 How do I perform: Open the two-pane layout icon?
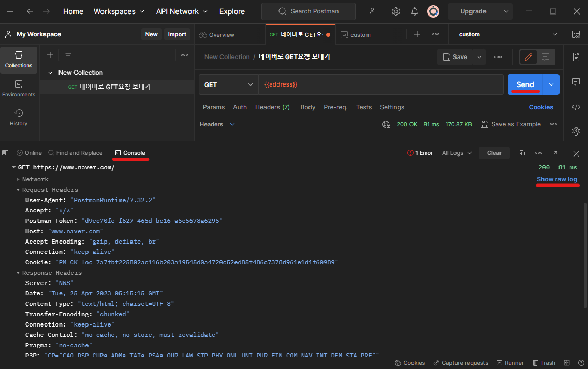(x=567, y=363)
